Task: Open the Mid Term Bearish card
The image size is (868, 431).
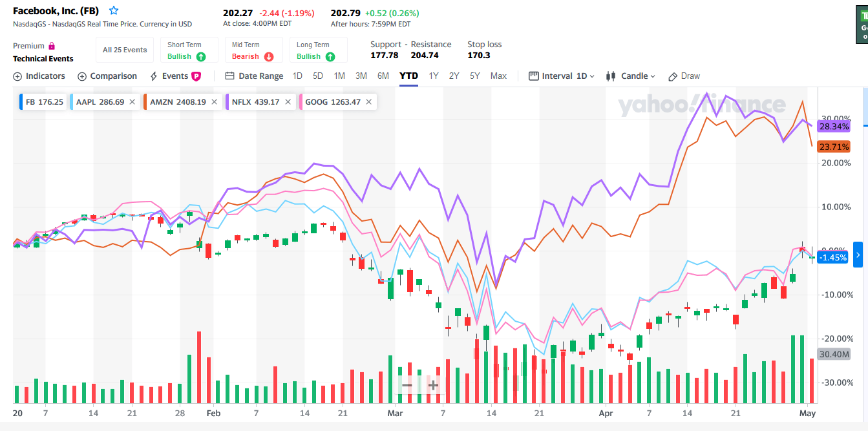Action: [254, 50]
